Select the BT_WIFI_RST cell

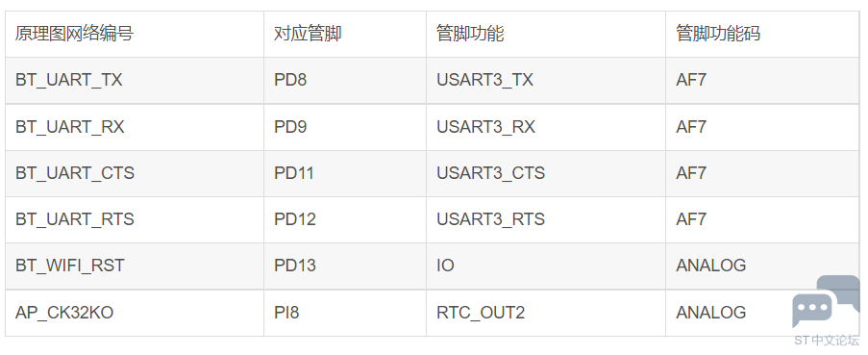coord(135,266)
